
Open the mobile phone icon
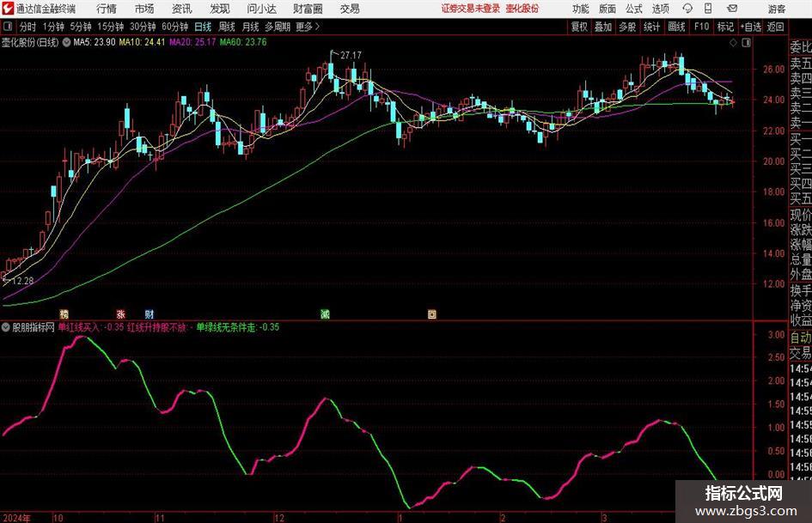tap(708, 9)
